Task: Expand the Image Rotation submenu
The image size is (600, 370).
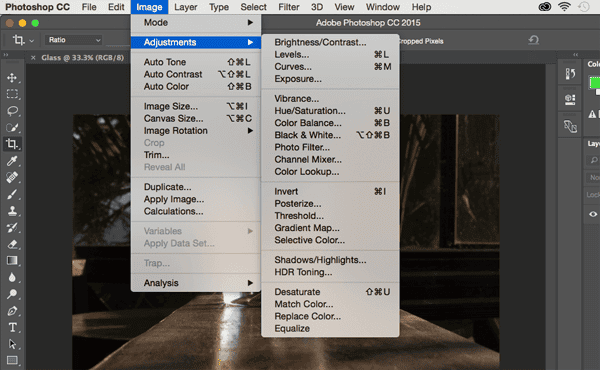Action: click(x=196, y=131)
